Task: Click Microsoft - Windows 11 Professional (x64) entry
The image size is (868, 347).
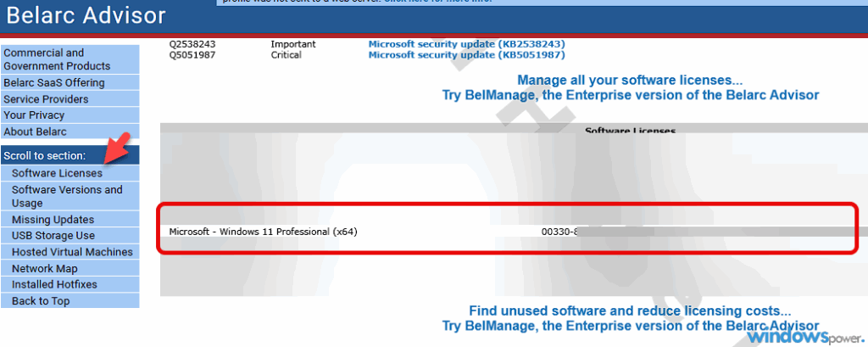Action: [x=263, y=232]
